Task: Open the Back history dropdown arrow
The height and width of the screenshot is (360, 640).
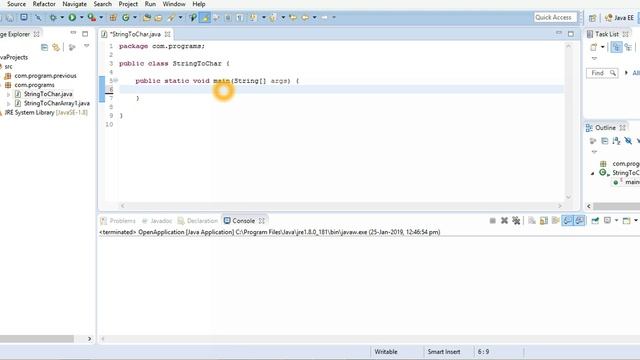Action: 314,18
